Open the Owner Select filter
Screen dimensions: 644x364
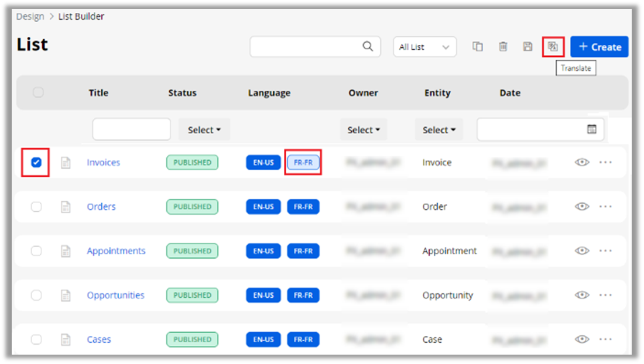[364, 130]
